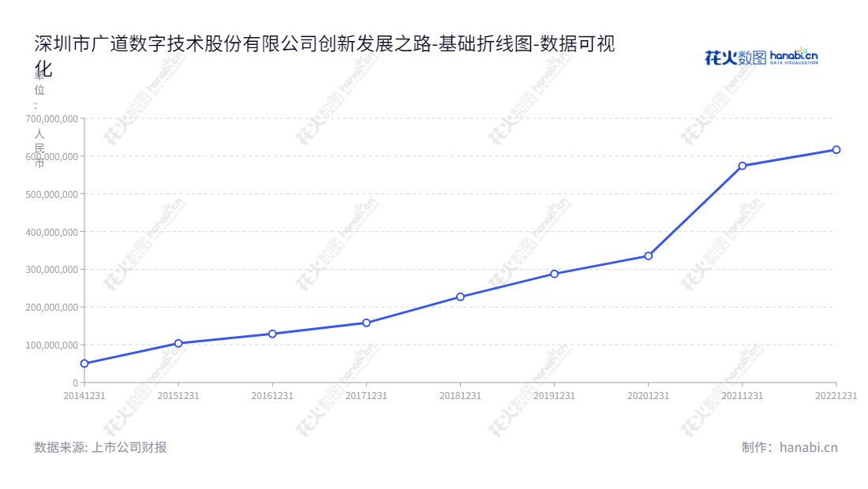The height and width of the screenshot is (489, 868).
Task: Click the y-axis label 400,000,000
Action: click(51, 233)
